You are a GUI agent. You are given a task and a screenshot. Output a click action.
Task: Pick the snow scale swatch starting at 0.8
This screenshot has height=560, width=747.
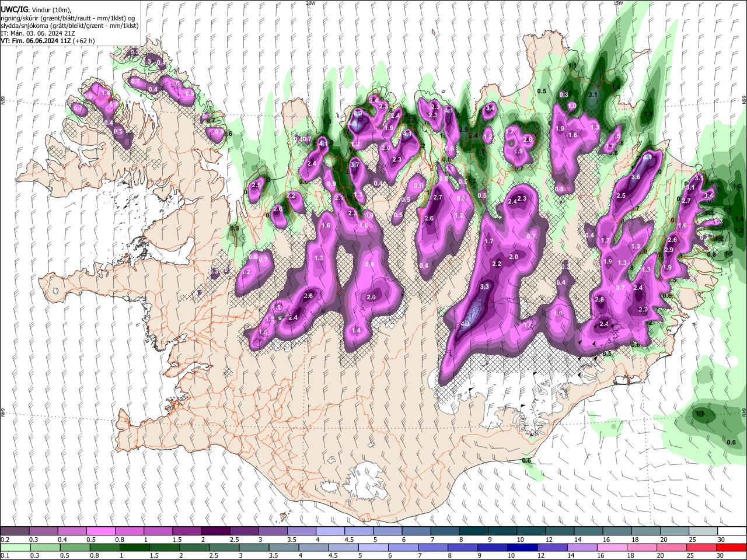(x=129, y=531)
